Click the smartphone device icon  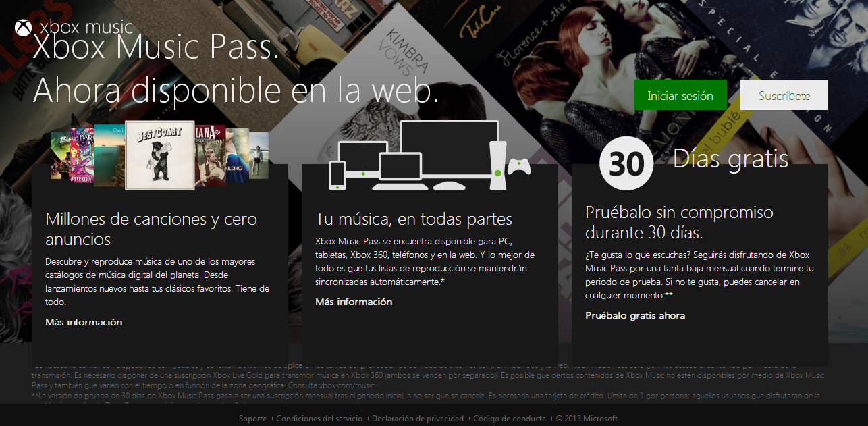point(337,176)
